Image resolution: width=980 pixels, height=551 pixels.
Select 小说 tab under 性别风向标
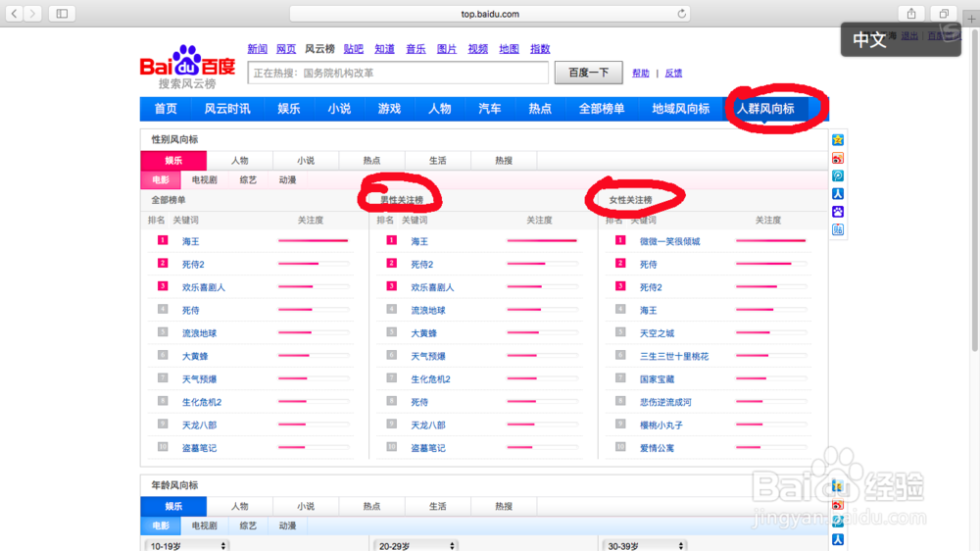[x=306, y=161]
